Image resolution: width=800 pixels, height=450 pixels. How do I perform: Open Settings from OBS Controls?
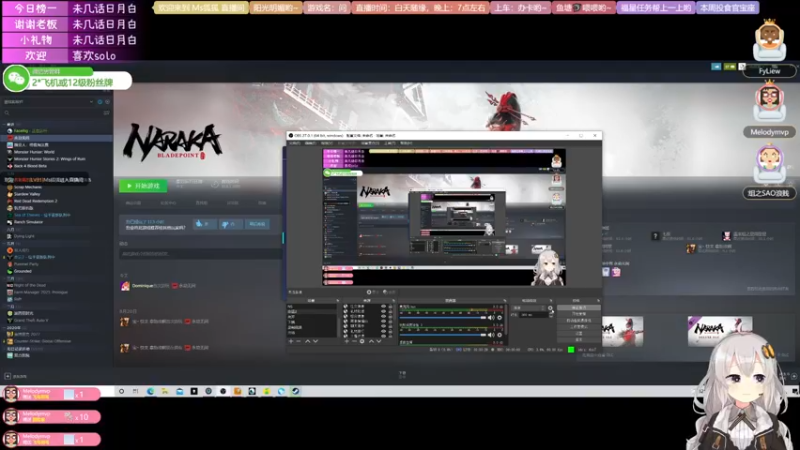(578, 334)
